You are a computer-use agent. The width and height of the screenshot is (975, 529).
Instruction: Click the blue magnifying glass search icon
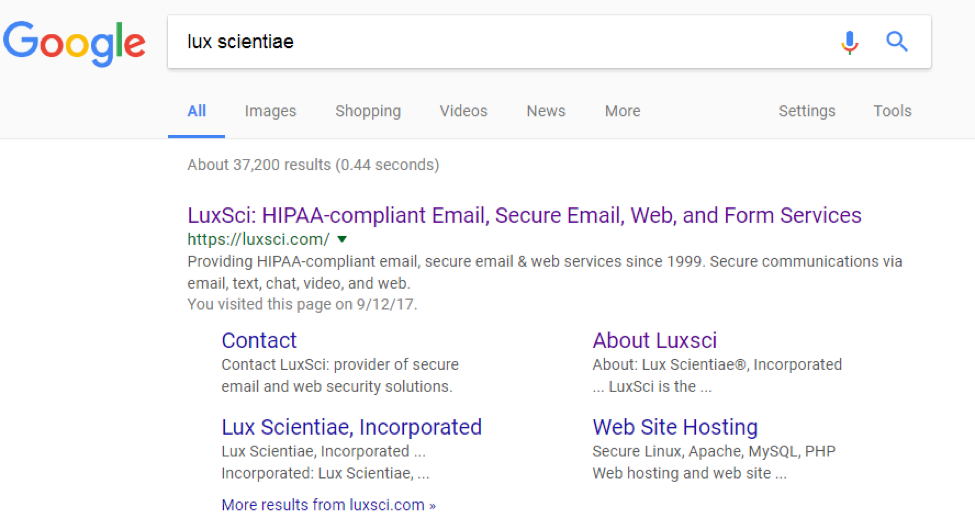click(897, 42)
